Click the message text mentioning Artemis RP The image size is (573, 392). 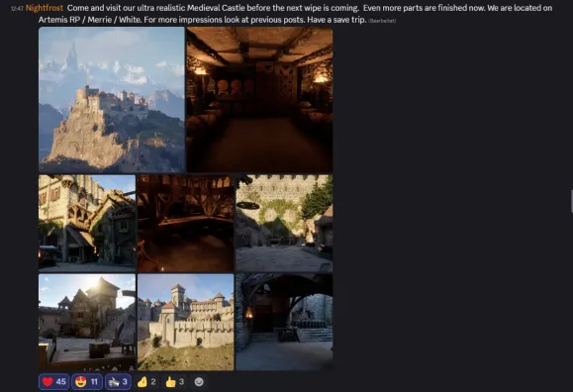[x=203, y=20]
